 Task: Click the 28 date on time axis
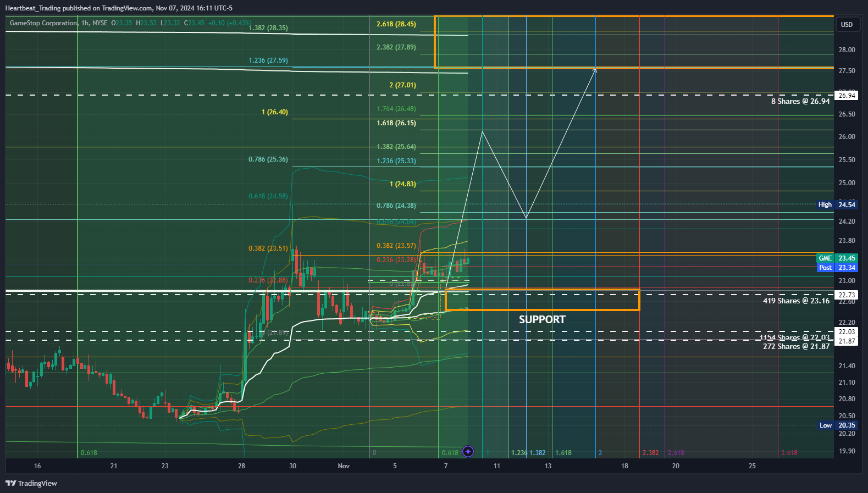pos(241,466)
